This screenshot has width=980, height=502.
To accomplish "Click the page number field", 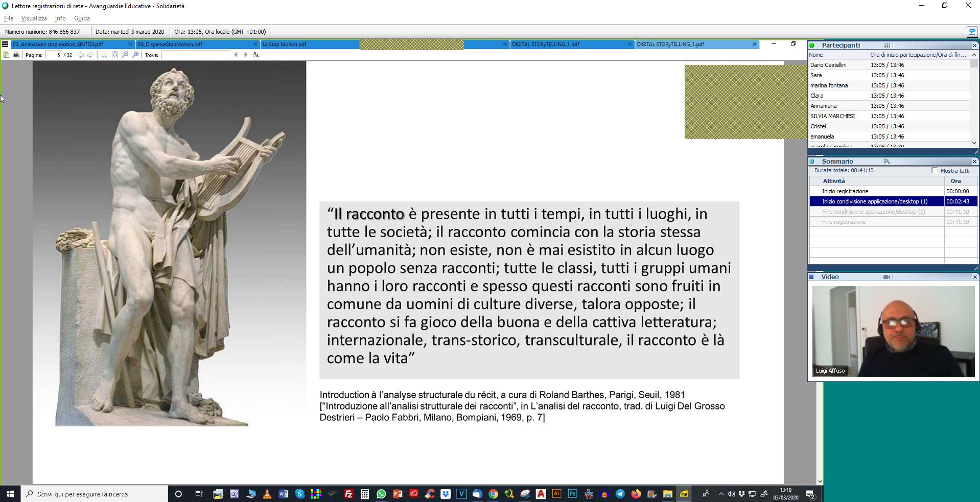I will [x=54, y=55].
